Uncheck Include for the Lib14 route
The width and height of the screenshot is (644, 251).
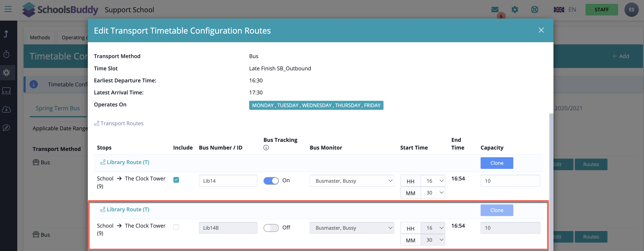click(176, 180)
